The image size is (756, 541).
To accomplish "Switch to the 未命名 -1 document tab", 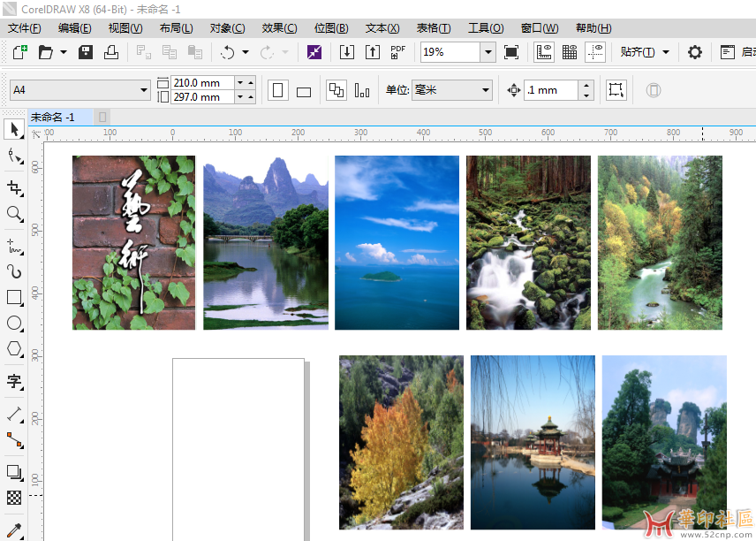I will point(60,117).
